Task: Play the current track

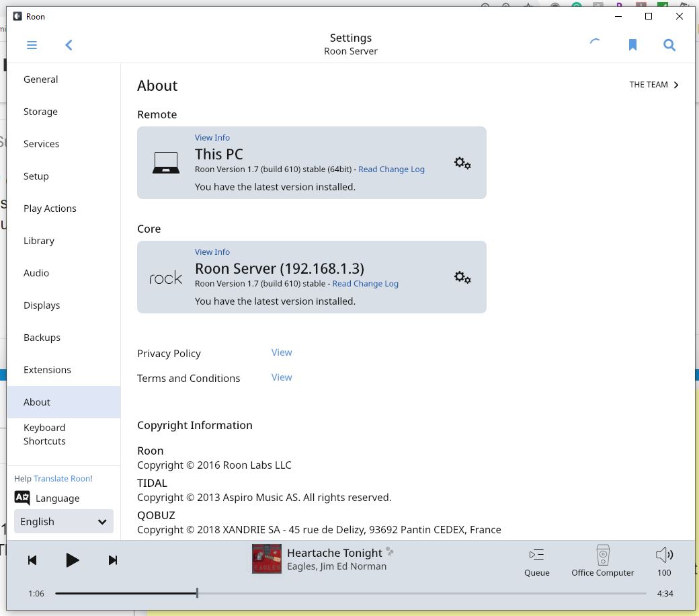Action: click(x=72, y=560)
